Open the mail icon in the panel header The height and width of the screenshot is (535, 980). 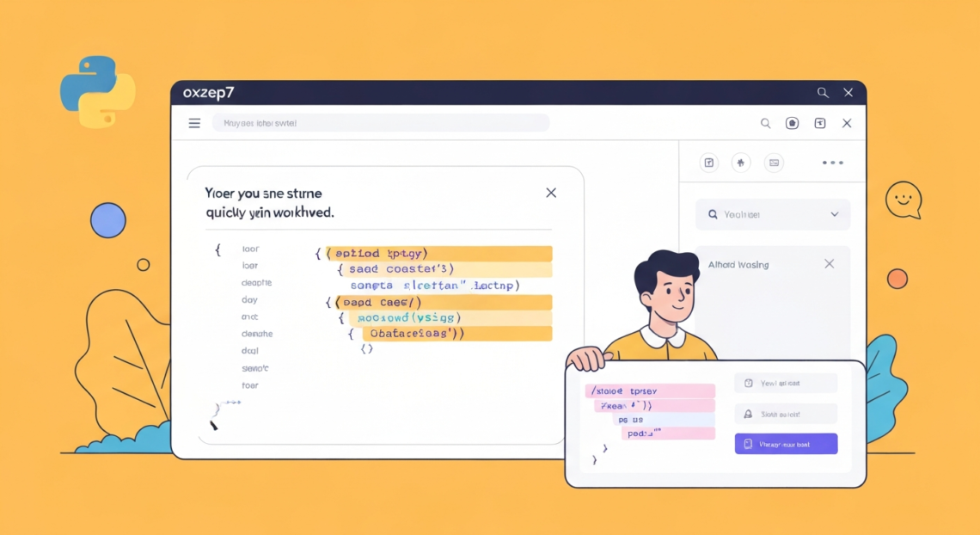[x=773, y=162]
